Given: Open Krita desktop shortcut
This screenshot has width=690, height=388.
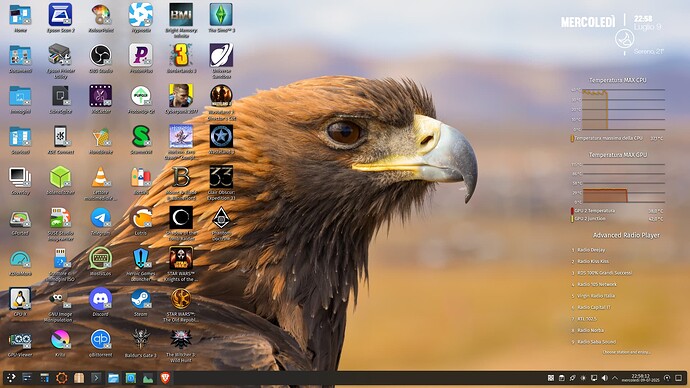Looking at the screenshot, I should point(61,340).
